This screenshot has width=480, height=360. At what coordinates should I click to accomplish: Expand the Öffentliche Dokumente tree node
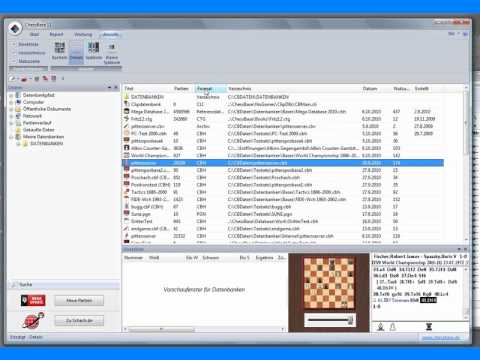click(x=11, y=109)
